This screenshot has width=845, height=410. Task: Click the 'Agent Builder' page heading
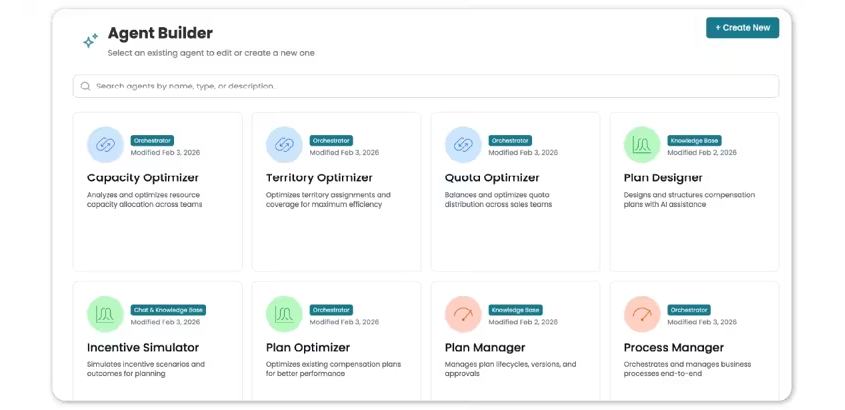[160, 33]
